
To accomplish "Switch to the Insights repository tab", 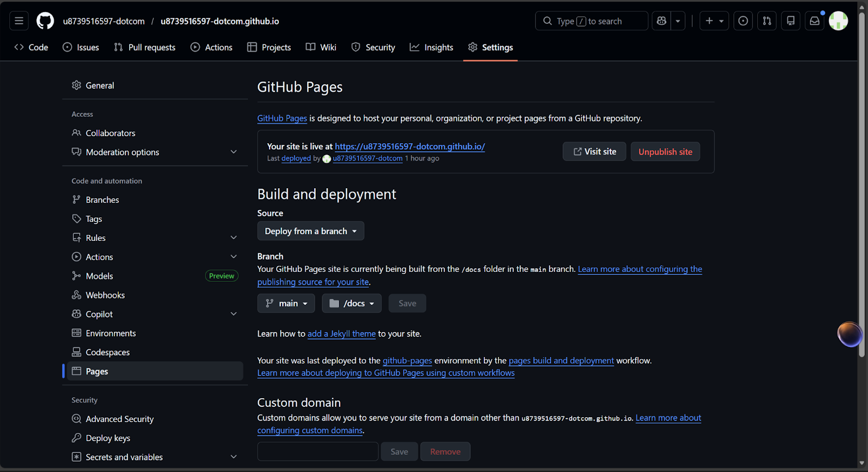I will [431, 48].
